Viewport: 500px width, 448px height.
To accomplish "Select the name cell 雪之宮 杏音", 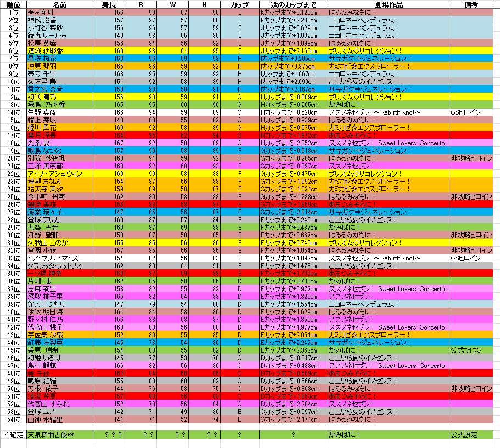I will tap(60, 89).
